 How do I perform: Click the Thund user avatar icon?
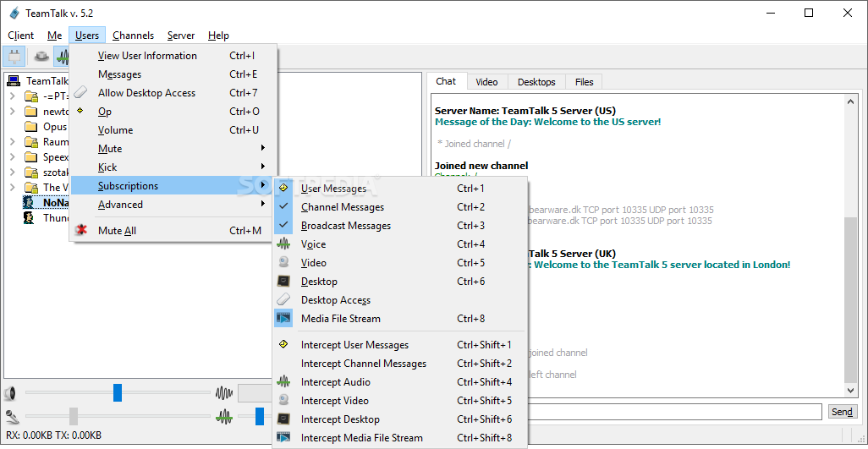(x=28, y=218)
